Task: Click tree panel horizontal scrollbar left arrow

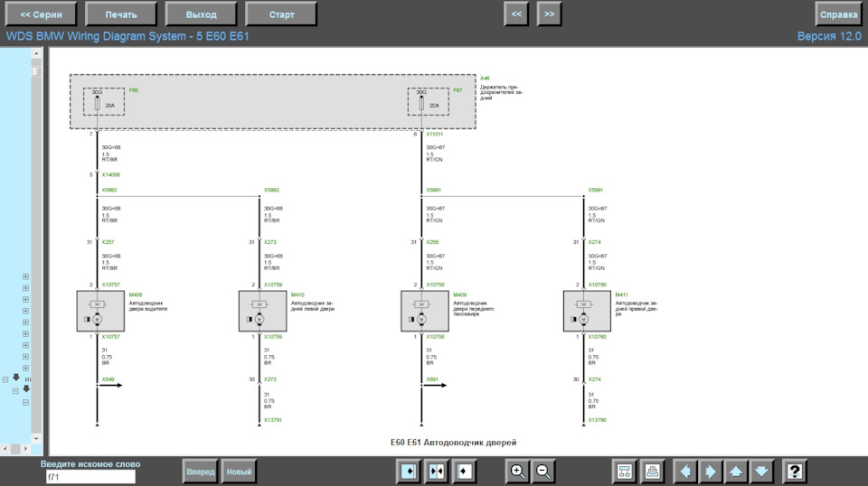Action: (5, 449)
